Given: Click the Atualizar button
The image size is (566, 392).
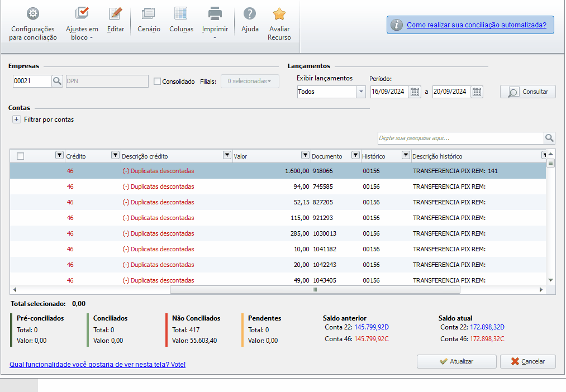Looking at the screenshot, I should (x=456, y=362).
